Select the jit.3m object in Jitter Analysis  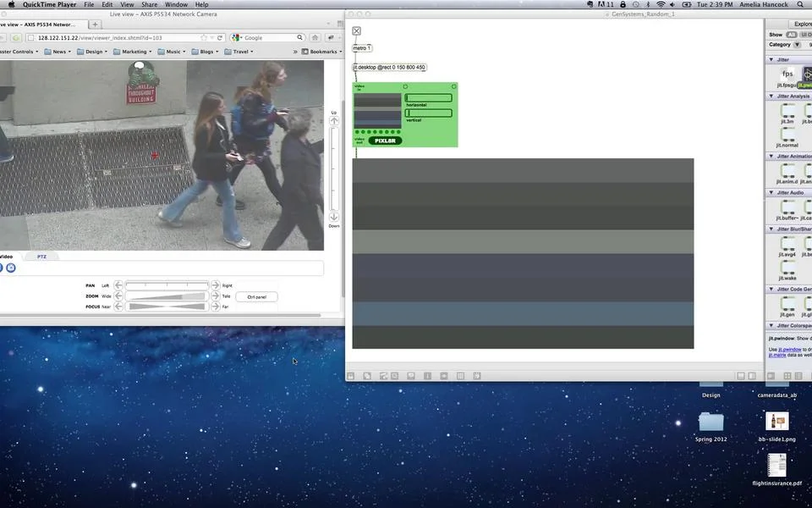(787, 110)
